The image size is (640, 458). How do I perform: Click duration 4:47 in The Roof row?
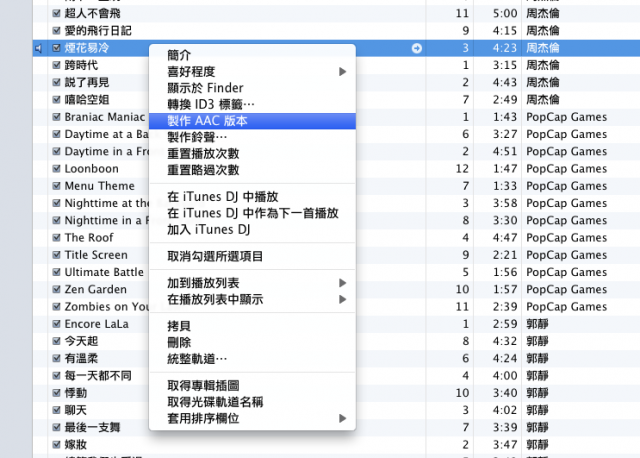click(505, 238)
